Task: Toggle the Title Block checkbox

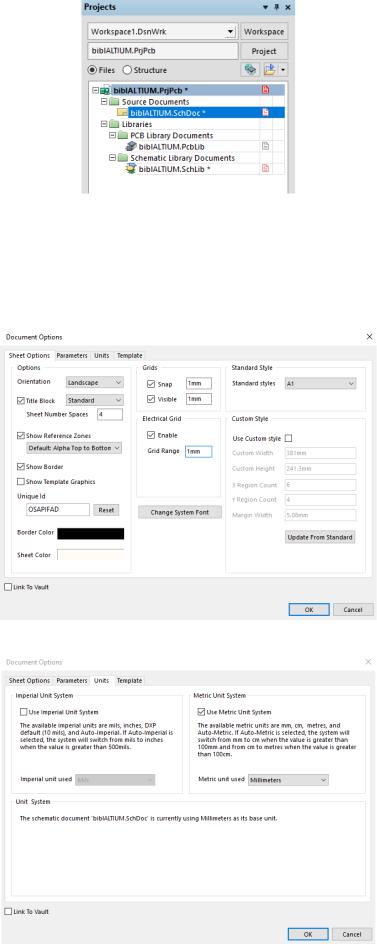Action: [x=21, y=400]
